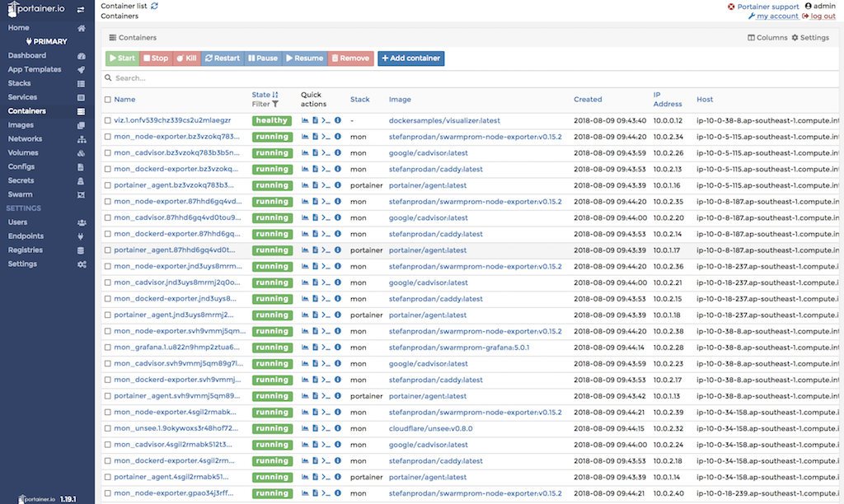Click the Endpoints plug icon in sidebar
Screen dimensions: 844x504
(x=82, y=236)
